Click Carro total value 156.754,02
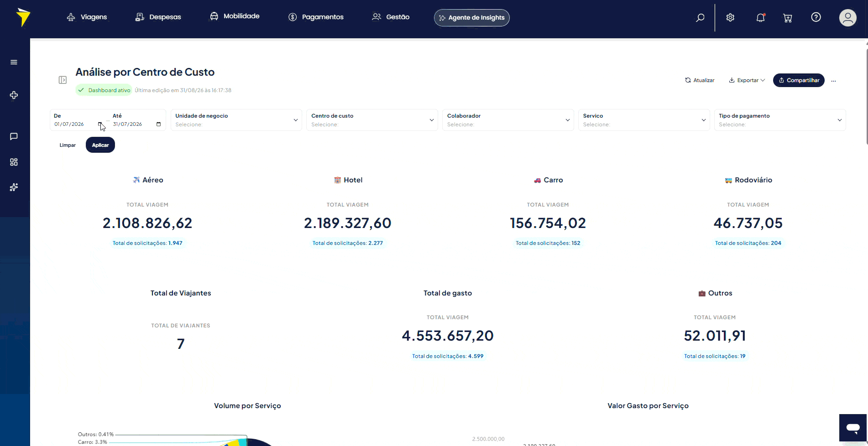Screen dimensions: 868x446 (x=548, y=223)
